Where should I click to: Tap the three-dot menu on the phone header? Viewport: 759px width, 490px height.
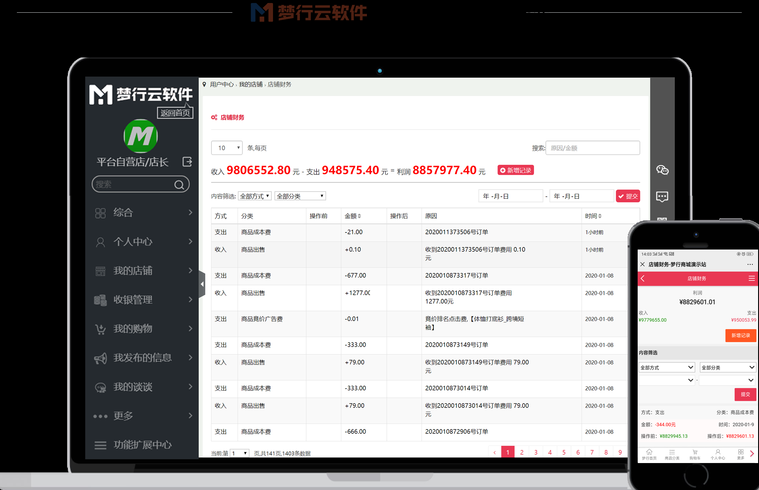pos(750,264)
